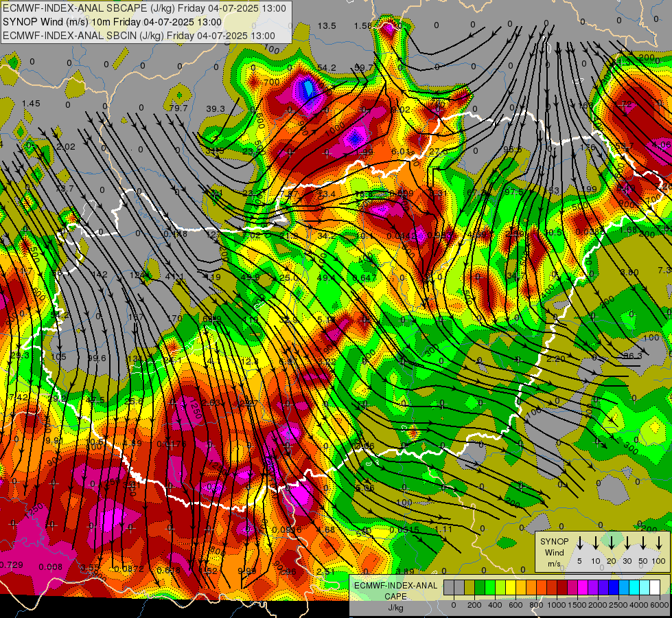Click the 13.5 value near the top
This screenshot has width=672, height=618.
point(327,26)
